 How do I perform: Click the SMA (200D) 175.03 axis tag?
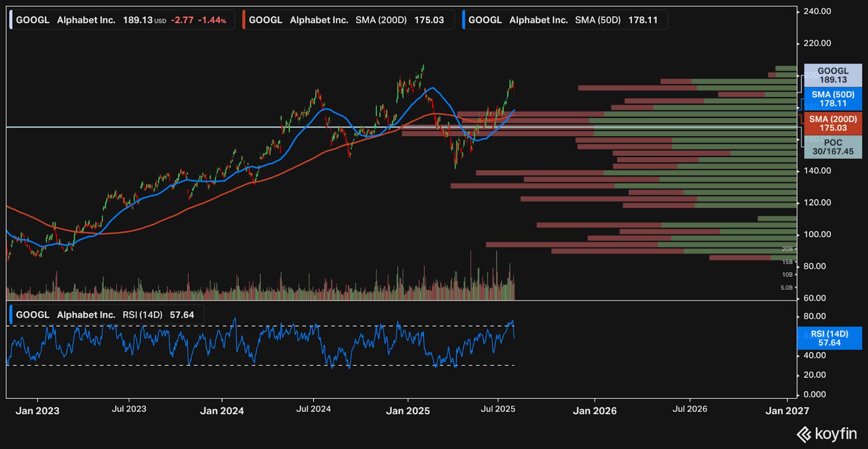(x=833, y=123)
